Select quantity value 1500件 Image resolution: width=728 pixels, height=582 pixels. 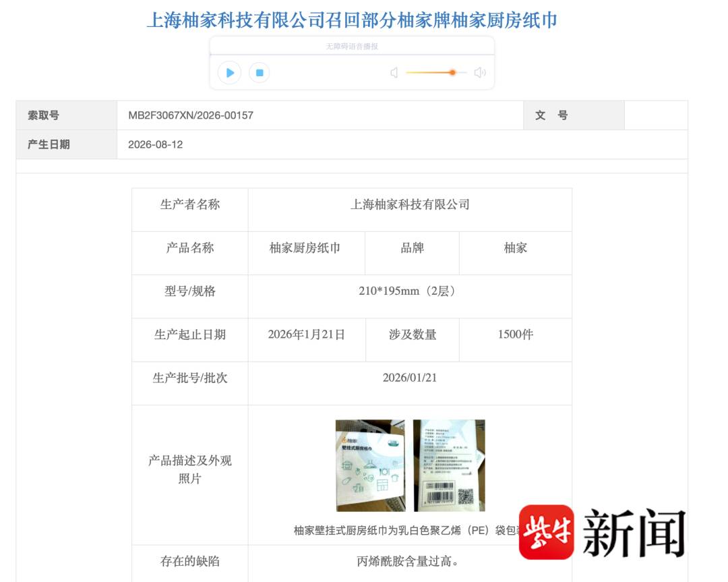click(x=516, y=334)
